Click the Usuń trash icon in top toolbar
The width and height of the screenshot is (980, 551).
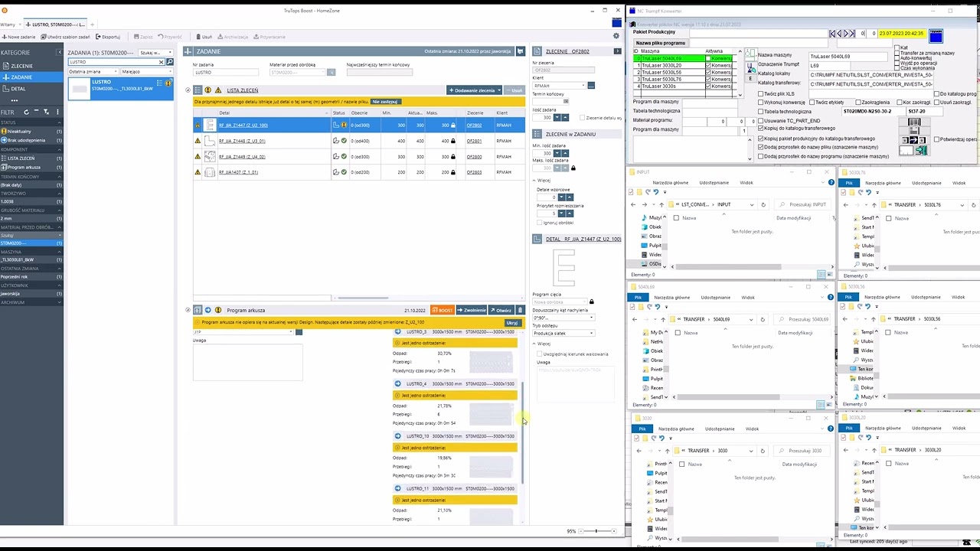click(203, 37)
